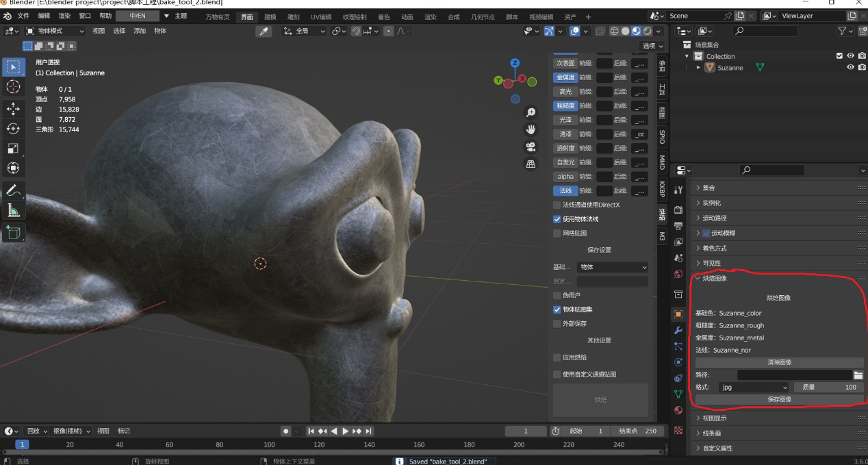Click the zoom view magnifier icon
This screenshot has height=465, width=868.
[x=531, y=113]
